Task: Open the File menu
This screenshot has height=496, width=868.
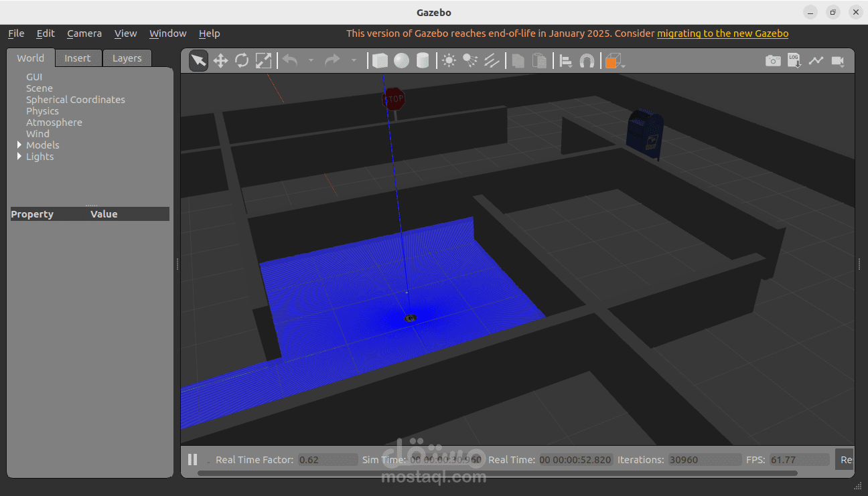Action: pos(16,33)
